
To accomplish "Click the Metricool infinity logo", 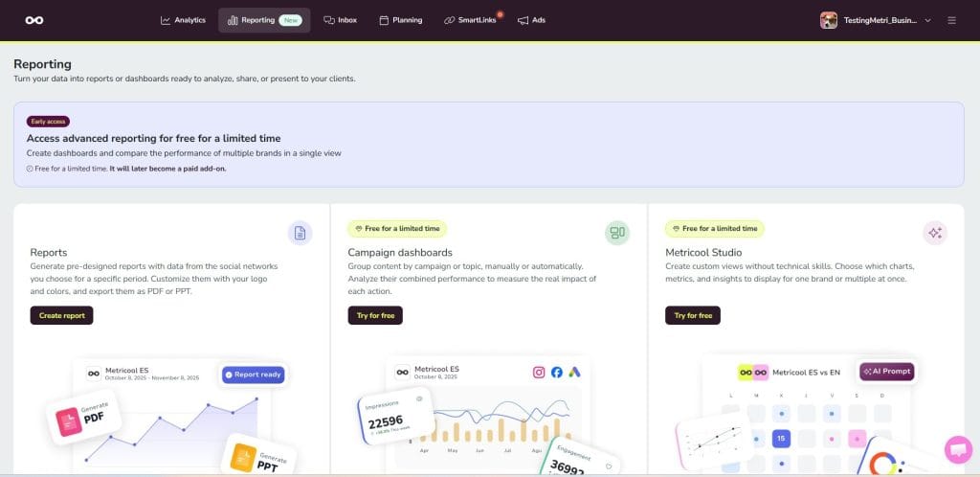I will click(x=34, y=20).
